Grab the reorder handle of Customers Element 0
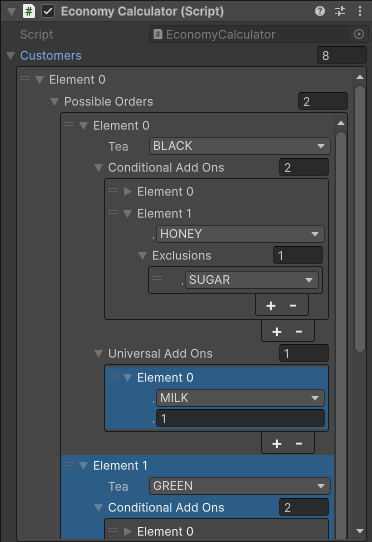The width and height of the screenshot is (372, 542). tap(25, 78)
